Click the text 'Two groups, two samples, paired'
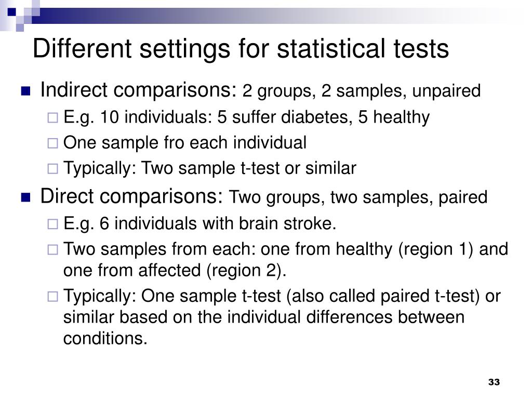This screenshot has width=532, height=399. click(x=358, y=197)
